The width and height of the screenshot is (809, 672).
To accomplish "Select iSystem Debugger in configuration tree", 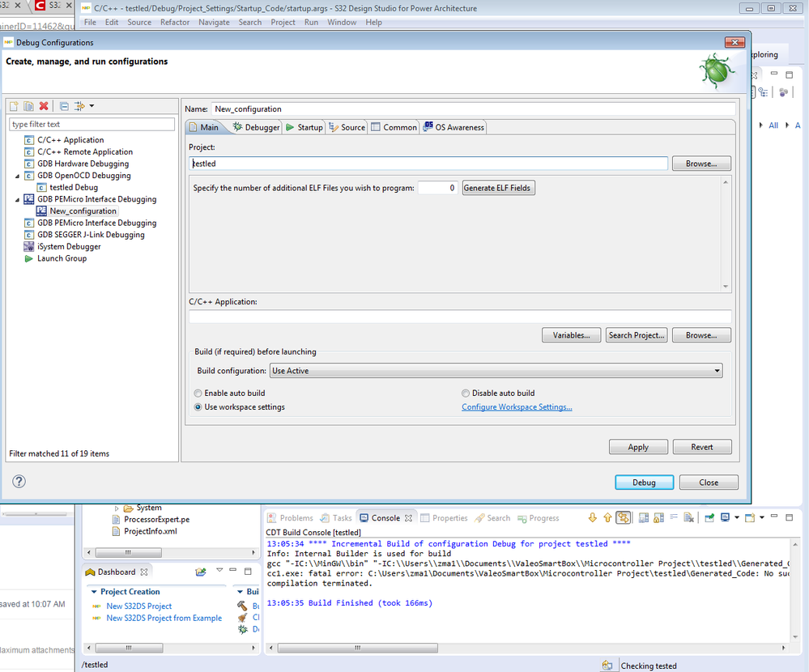I will 63,247.
